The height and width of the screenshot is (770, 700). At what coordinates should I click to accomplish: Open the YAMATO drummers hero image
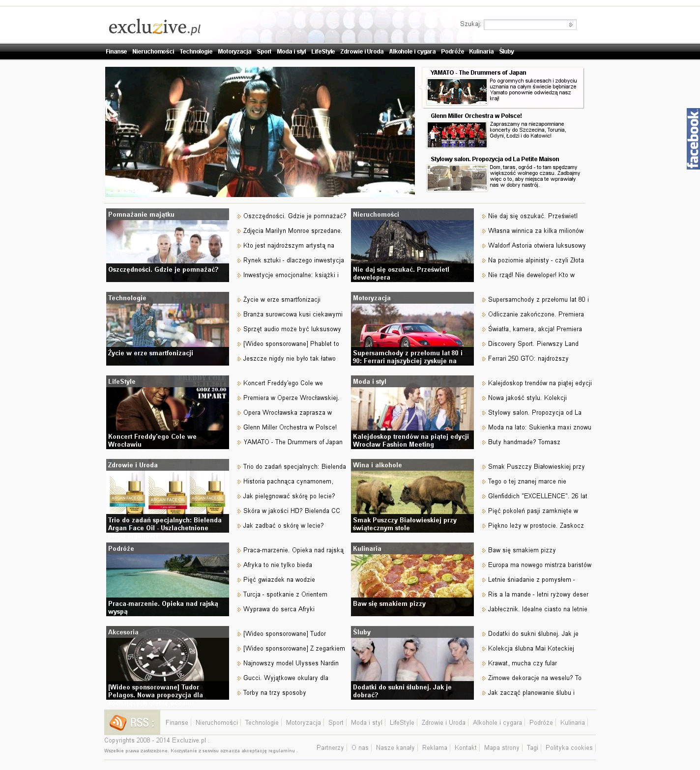(260, 132)
